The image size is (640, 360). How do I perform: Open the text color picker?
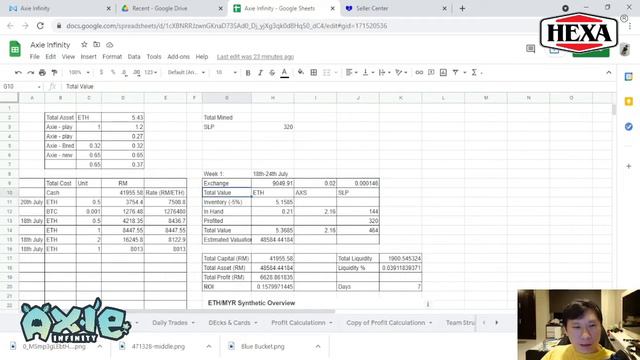click(x=284, y=73)
